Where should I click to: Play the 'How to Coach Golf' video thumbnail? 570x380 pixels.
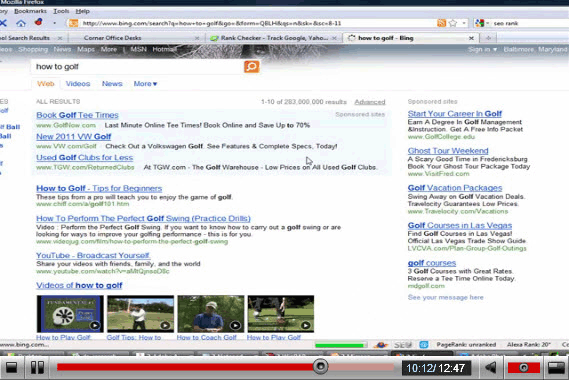pyautogui.click(x=211, y=314)
